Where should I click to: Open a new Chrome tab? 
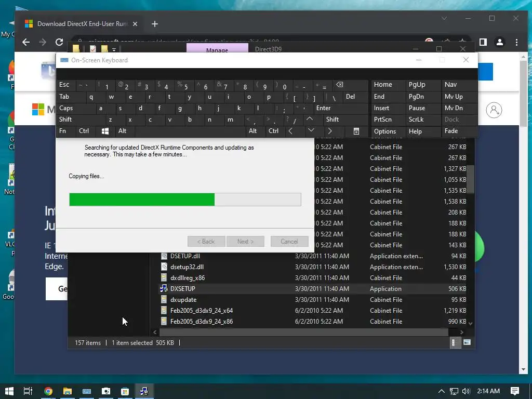pyautogui.click(x=155, y=24)
